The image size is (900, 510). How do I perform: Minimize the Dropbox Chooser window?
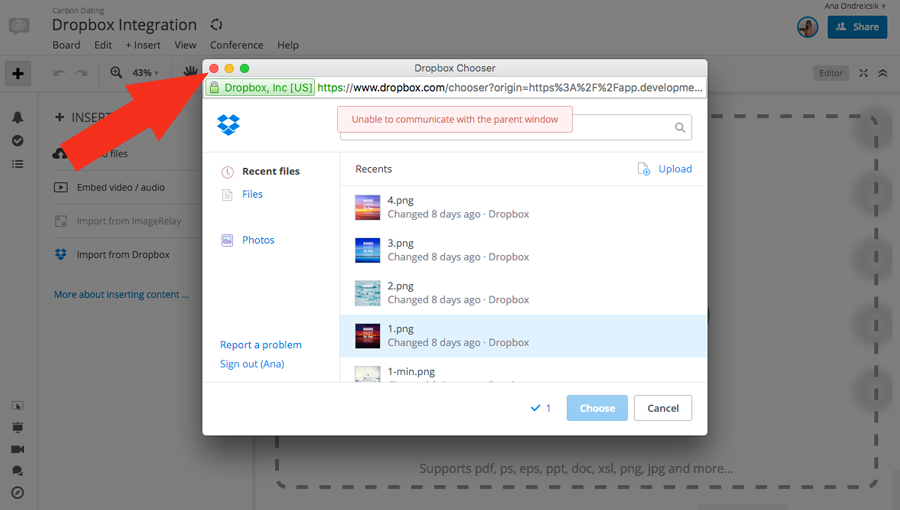(229, 68)
